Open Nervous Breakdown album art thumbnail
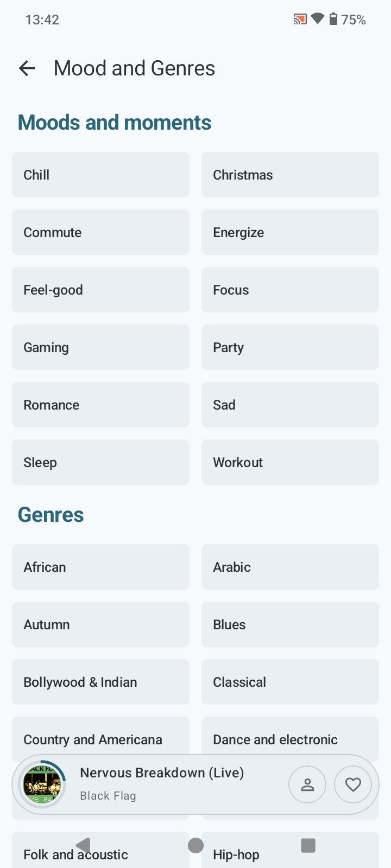 (x=42, y=784)
